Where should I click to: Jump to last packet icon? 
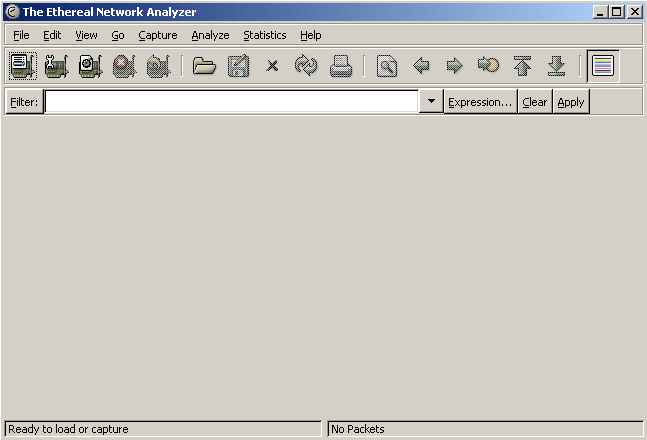tap(556, 66)
